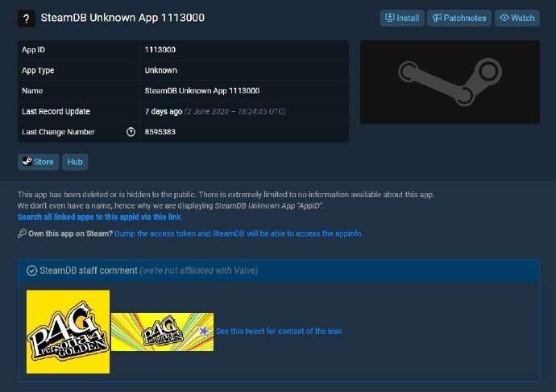
Task: Go to the Hub page
Action: [x=75, y=162]
